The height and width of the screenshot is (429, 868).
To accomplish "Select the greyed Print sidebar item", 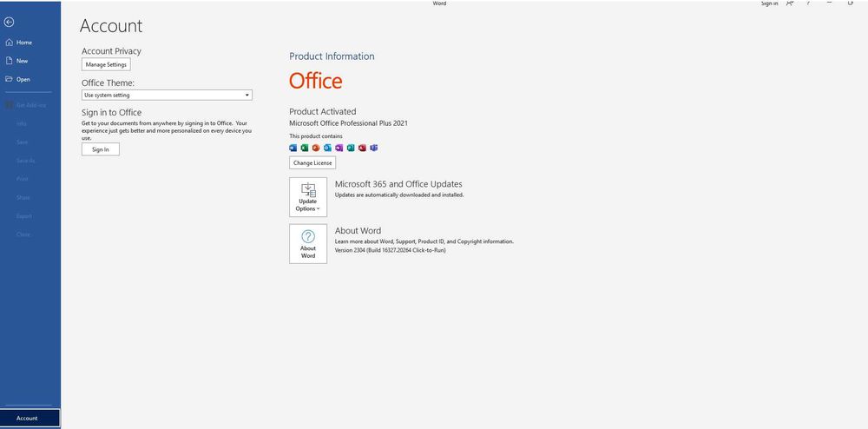I will pos(30,179).
